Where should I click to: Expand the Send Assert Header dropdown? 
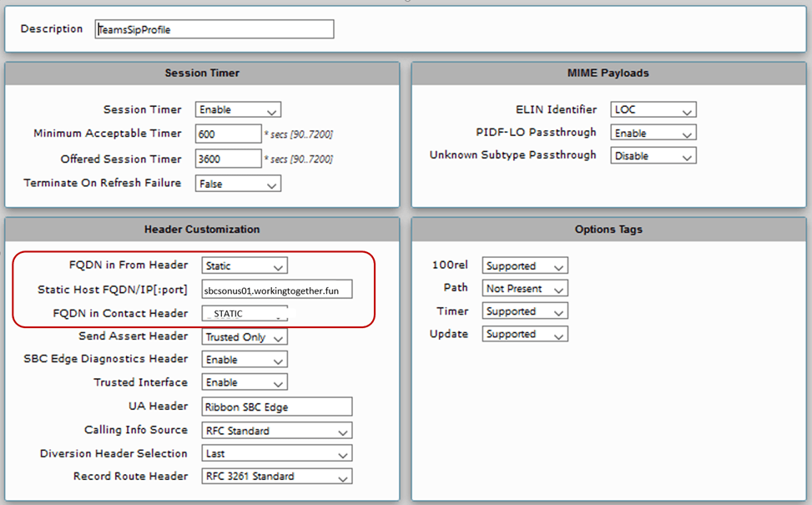245,337
